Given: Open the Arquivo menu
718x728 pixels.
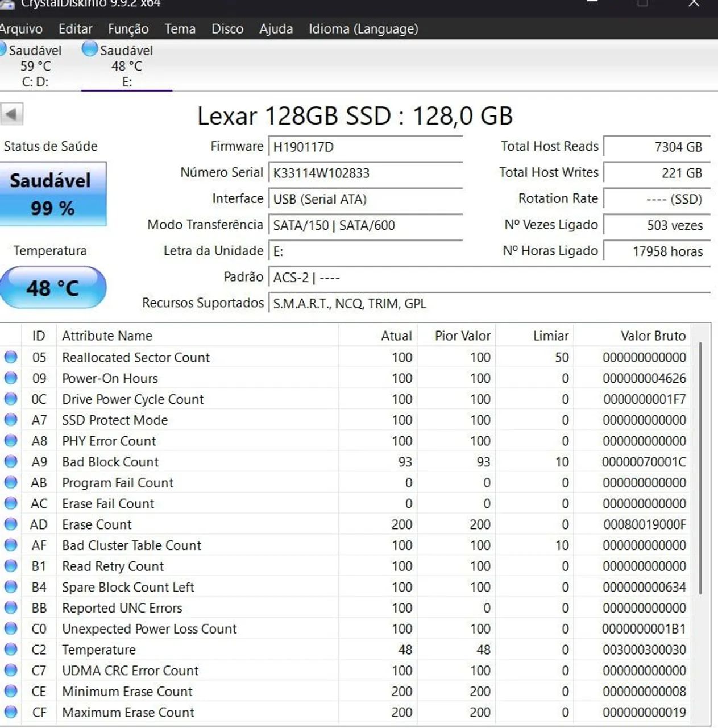Looking at the screenshot, I should point(20,28).
